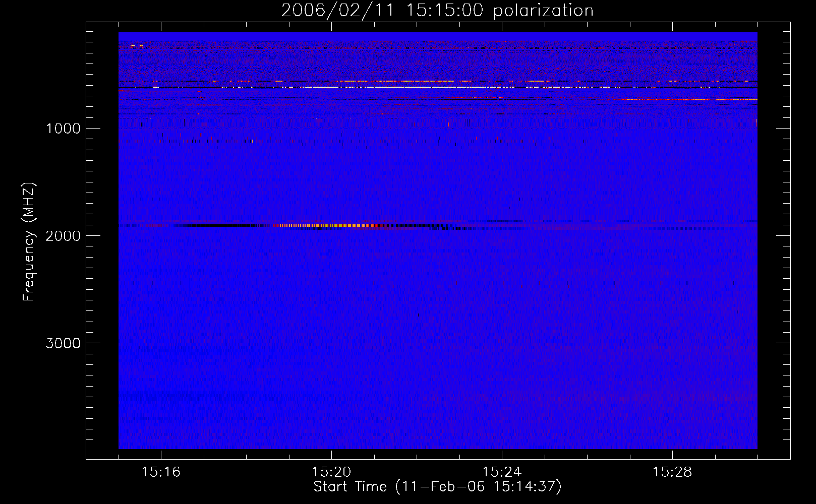
Task: Click the 15:28 time axis label
Action: click(672, 472)
